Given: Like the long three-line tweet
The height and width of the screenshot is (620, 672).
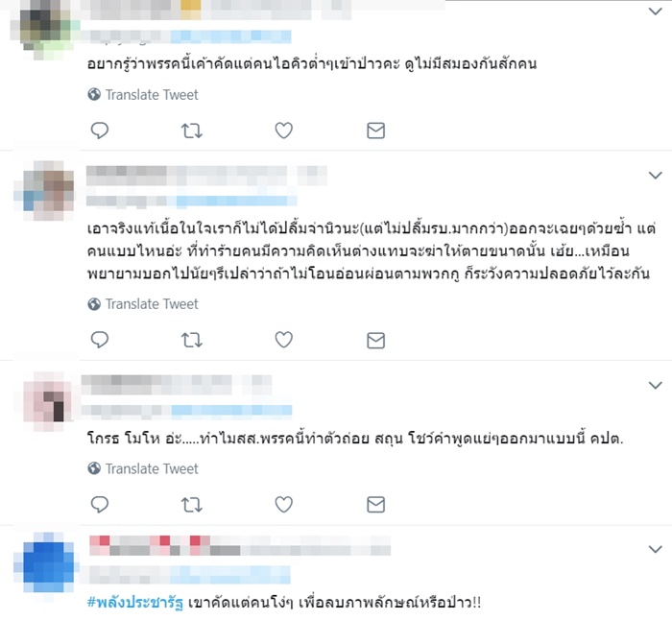Looking at the screenshot, I should (284, 340).
